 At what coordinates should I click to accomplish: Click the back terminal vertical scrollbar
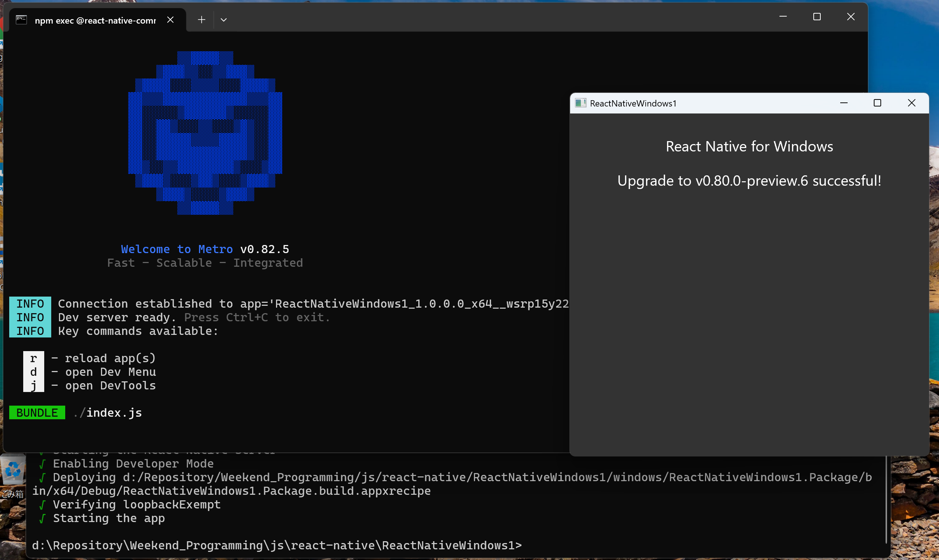coord(886,500)
